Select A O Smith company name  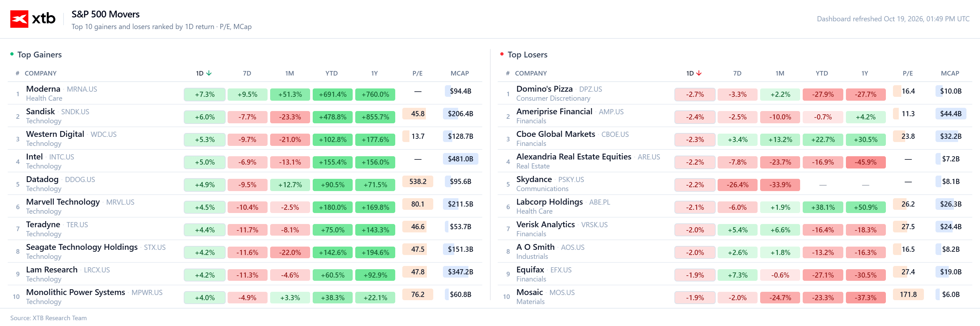[535, 247]
